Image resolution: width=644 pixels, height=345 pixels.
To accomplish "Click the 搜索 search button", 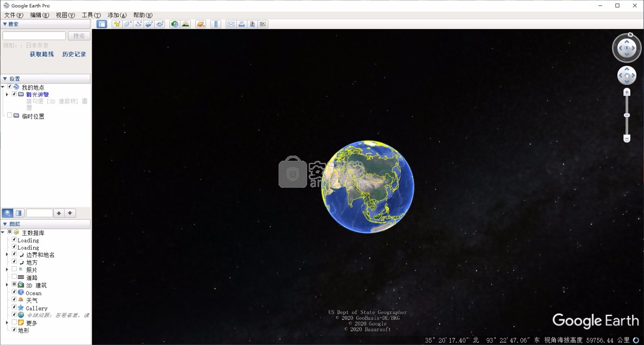I will [x=79, y=36].
